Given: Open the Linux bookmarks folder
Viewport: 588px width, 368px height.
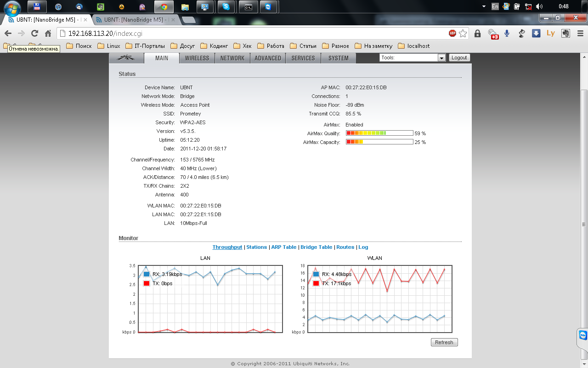Looking at the screenshot, I should click(x=109, y=46).
